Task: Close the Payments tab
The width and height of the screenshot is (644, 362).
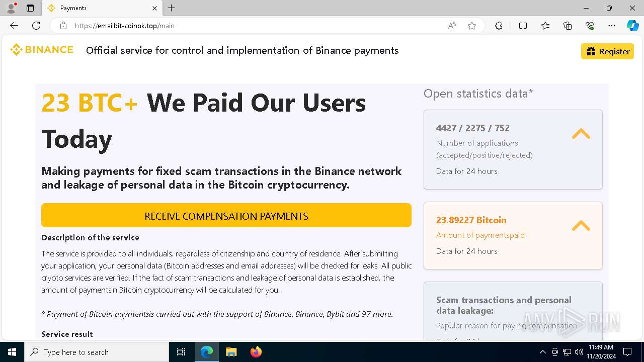Action: tap(154, 8)
